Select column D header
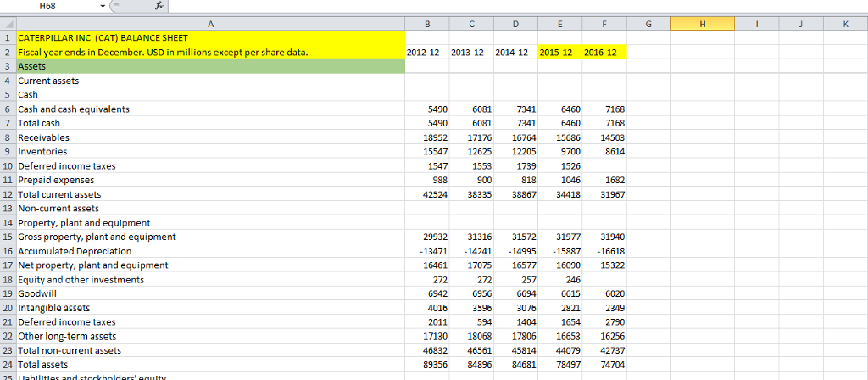The height and width of the screenshot is (380, 868). coord(515,24)
